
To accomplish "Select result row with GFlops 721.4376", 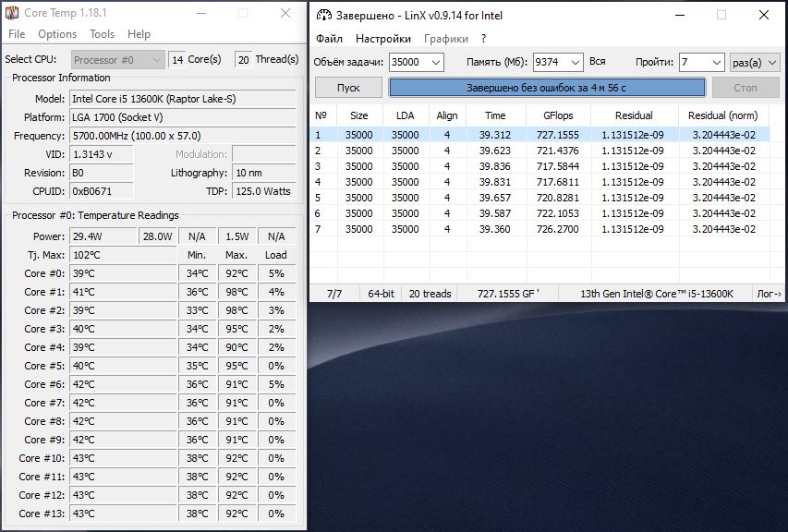I will 539,151.
